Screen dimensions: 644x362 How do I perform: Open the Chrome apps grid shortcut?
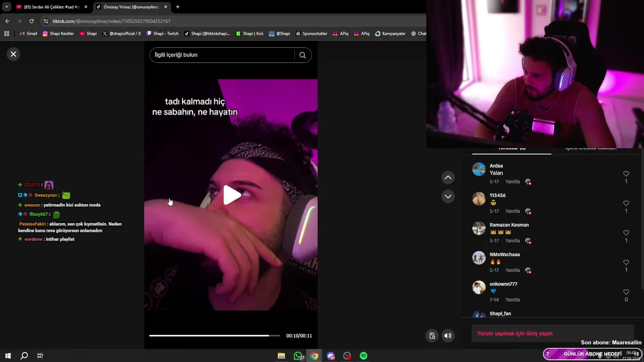7,34
